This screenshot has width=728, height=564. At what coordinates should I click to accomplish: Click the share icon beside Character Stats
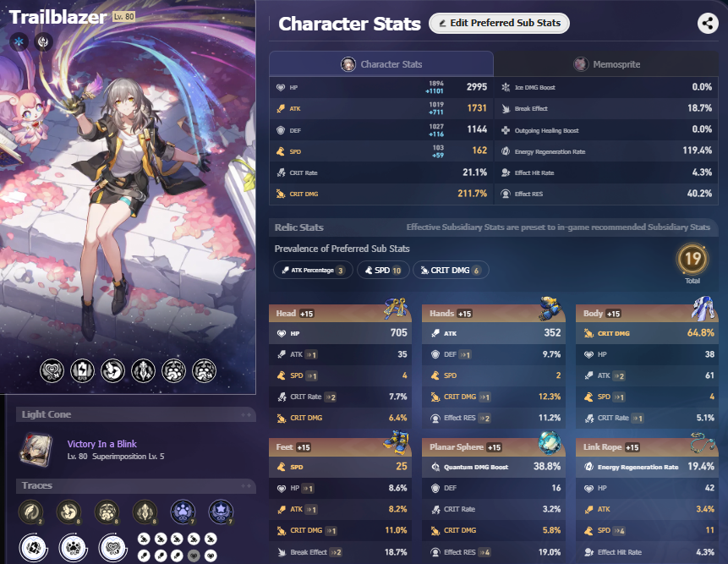point(708,23)
